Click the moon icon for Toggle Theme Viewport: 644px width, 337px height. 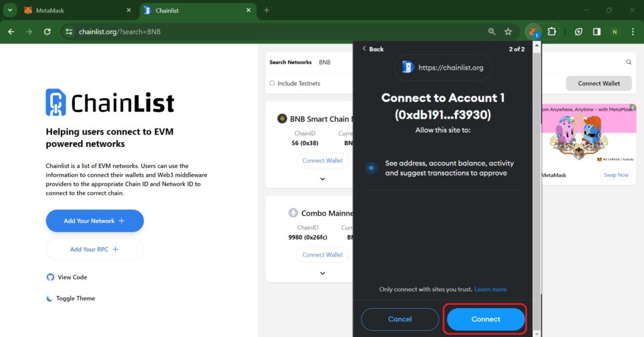point(49,299)
